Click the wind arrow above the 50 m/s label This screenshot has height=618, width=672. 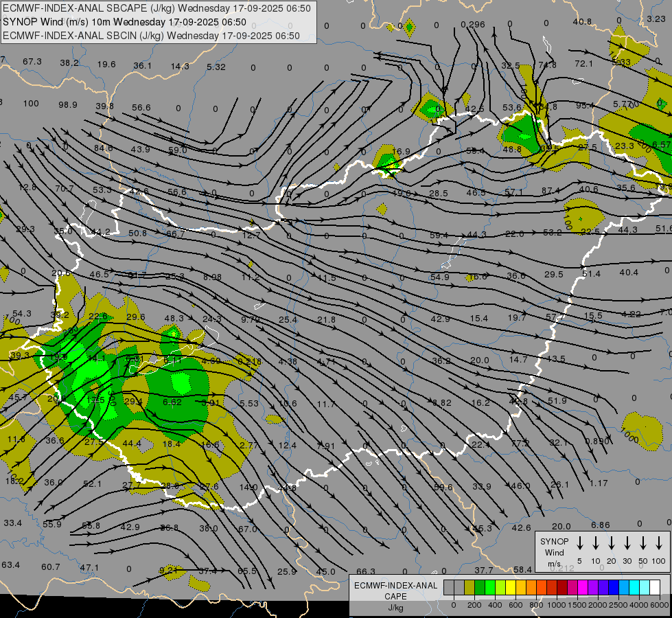pyautogui.click(x=643, y=543)
